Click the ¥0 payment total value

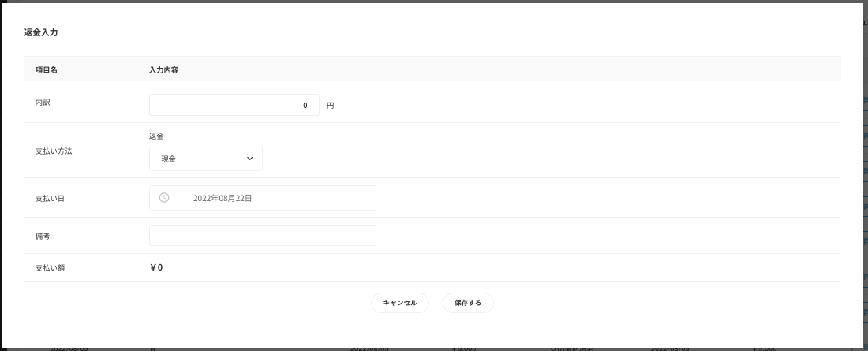155,267
